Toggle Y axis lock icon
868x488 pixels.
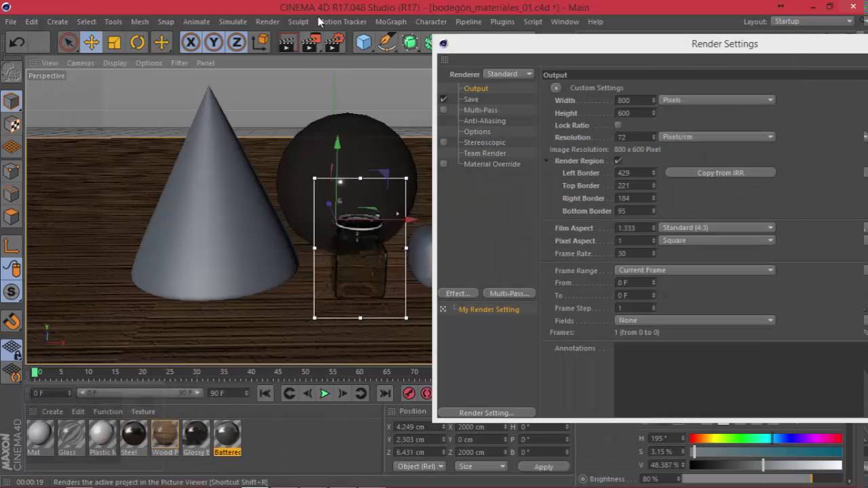point(214,43)
